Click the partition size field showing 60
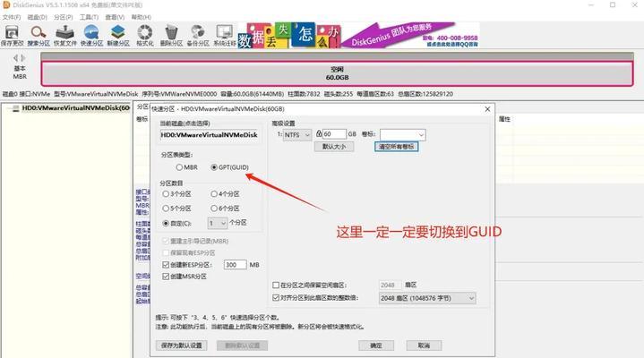 pyautogui.click(x=334, y=134)
